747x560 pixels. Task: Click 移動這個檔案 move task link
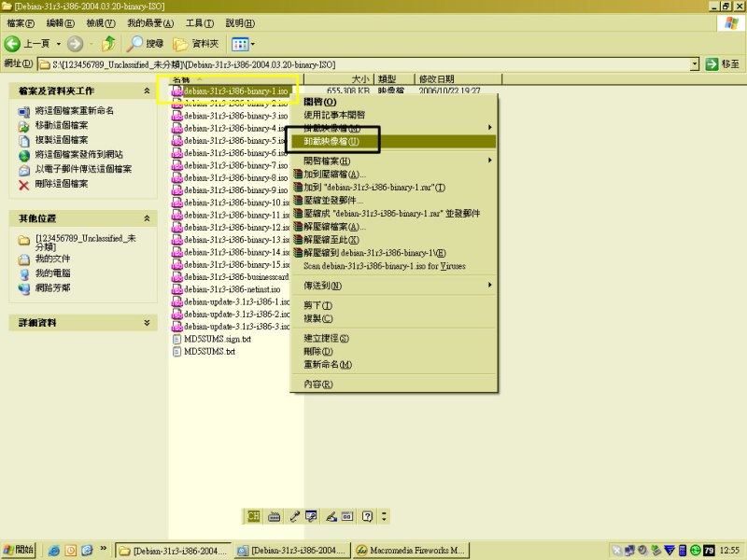tap(62, 125)
